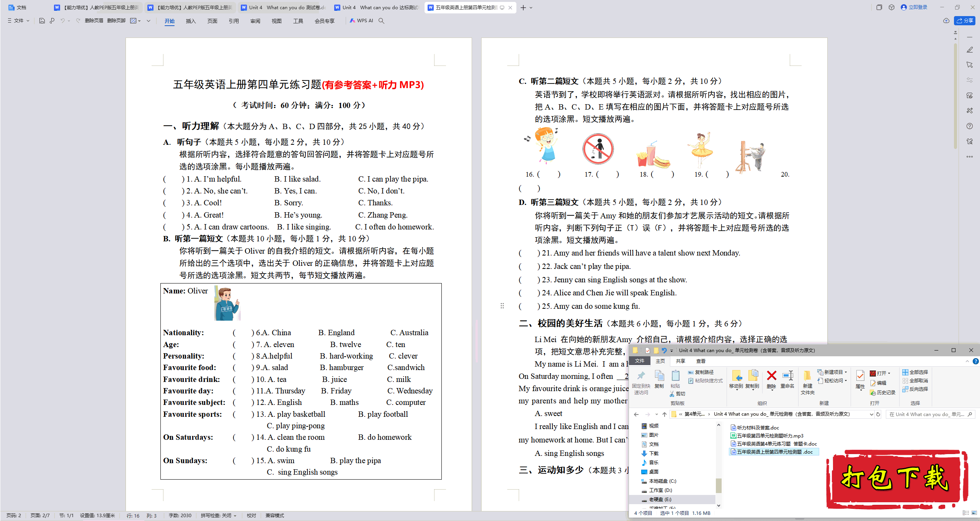Switch to the Review ribbon tab

coord(255,21)
